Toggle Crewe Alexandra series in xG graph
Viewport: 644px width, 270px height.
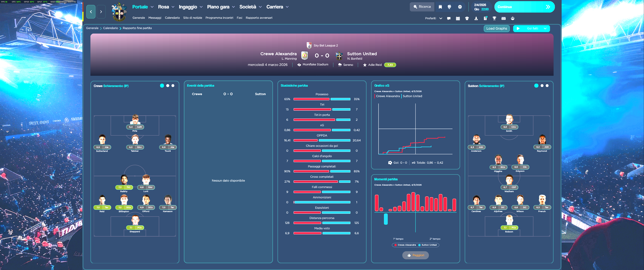click(x=388, y=96)
